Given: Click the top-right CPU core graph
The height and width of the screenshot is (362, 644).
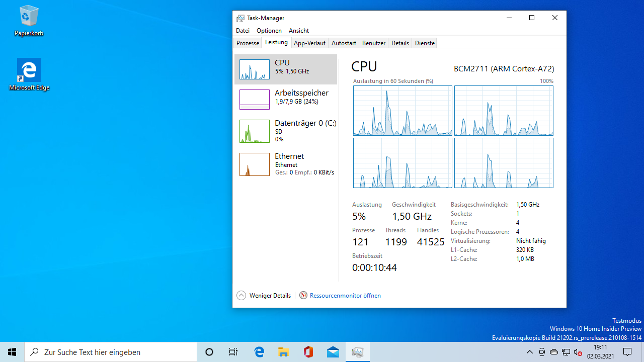Looking at the screenshot, I should 504,111.
